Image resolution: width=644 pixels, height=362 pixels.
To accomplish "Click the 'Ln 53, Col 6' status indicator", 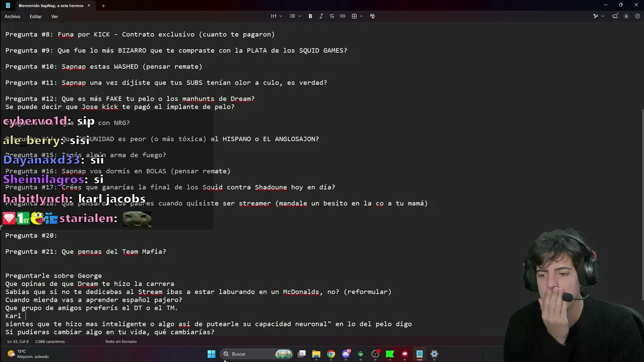I will [x=18, y=341].
